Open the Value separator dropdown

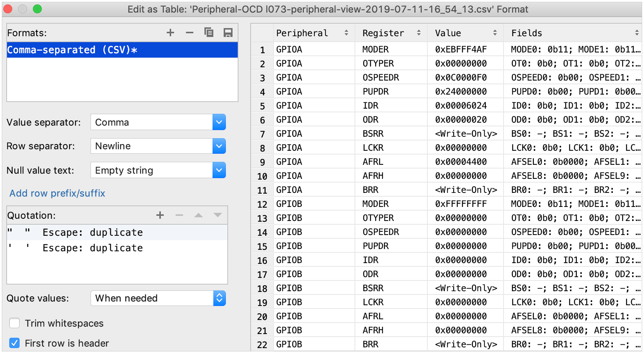point(219,122)
